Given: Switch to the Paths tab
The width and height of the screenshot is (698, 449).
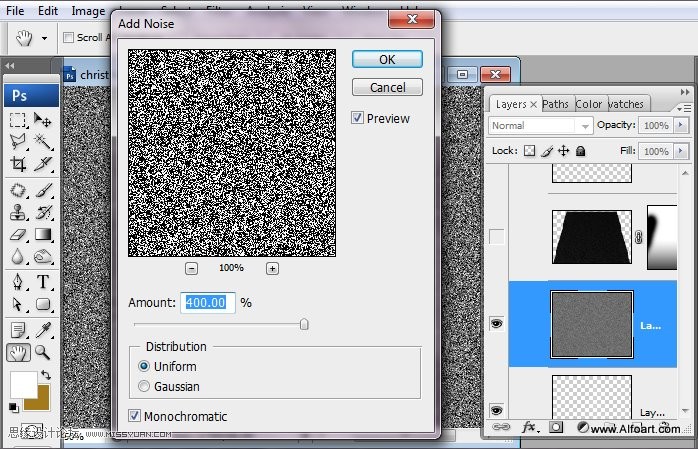Looking at the screenshot, I should [556, 104].
